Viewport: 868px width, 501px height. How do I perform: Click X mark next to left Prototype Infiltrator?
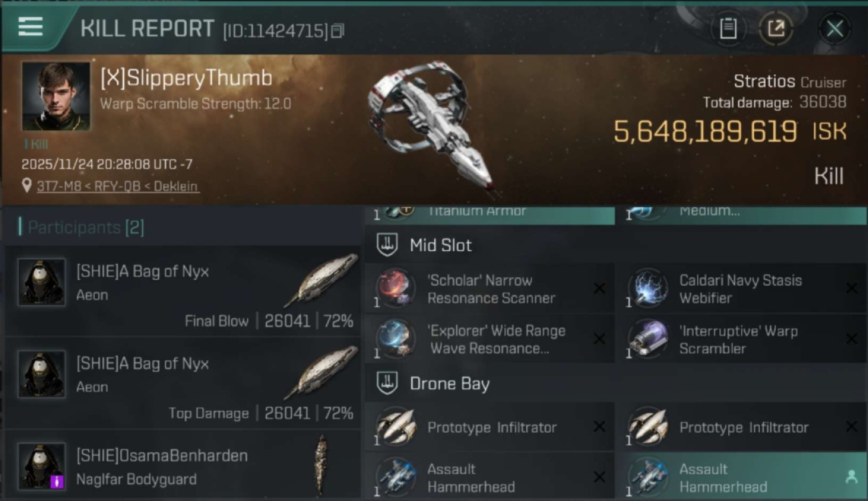(599, 427)
